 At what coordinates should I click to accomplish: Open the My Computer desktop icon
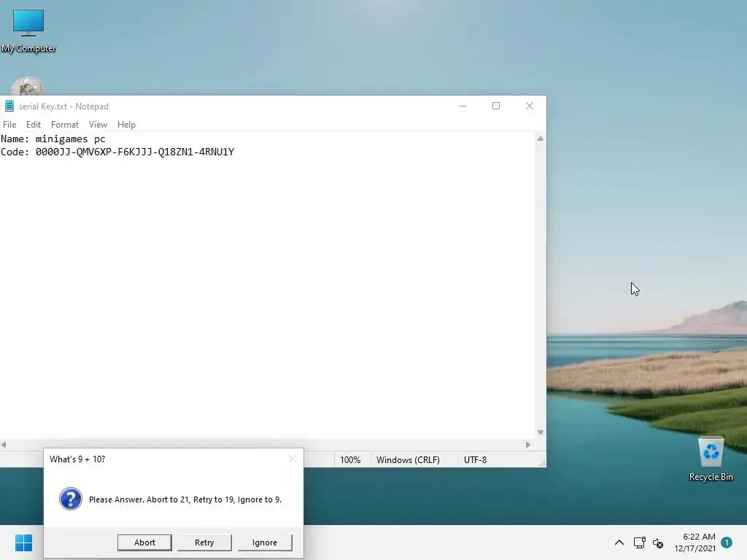click(x=28, y=31)
